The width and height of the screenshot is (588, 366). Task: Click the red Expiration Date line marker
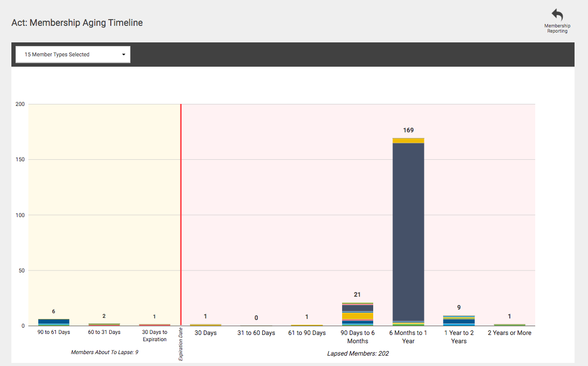[x=181, y=215]
